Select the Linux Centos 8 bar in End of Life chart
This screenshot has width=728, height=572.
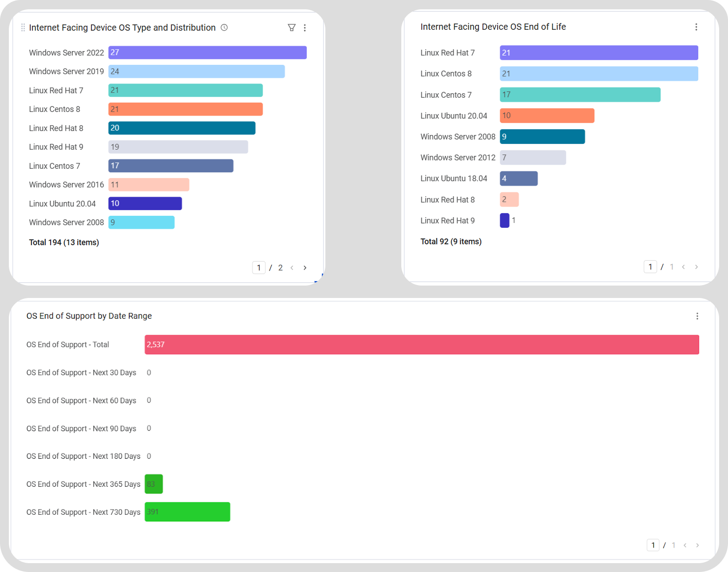[x=599, y=74]
